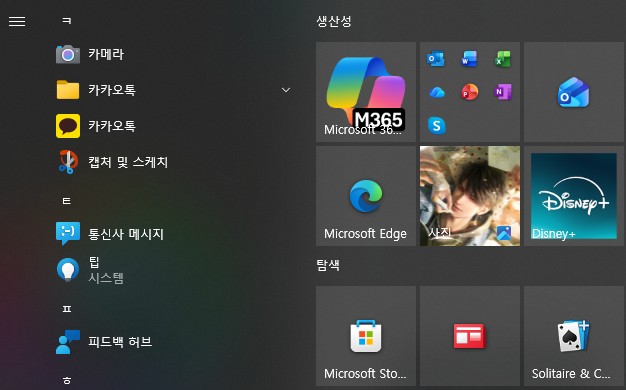Open the Solitaire & Casual Games tile

pyautogui.click(x=573, y=336)
